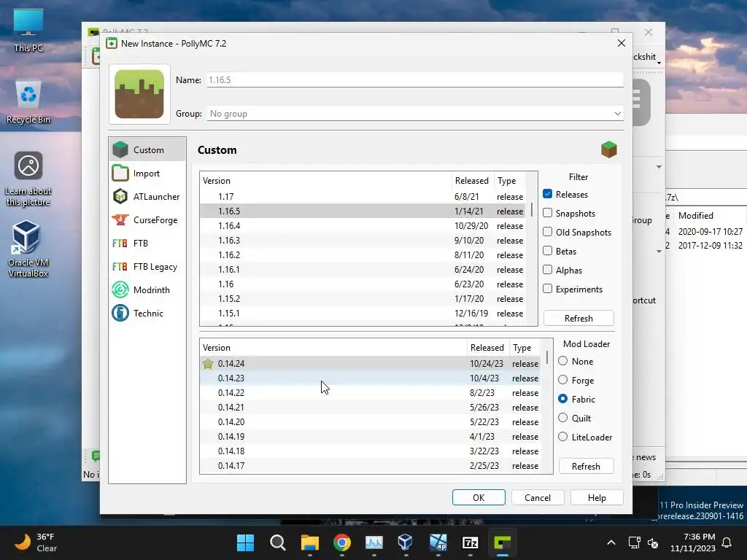Open the taskbar clock showing 7:36 PM
Screen dimensions: 747x560
point(693,542)
